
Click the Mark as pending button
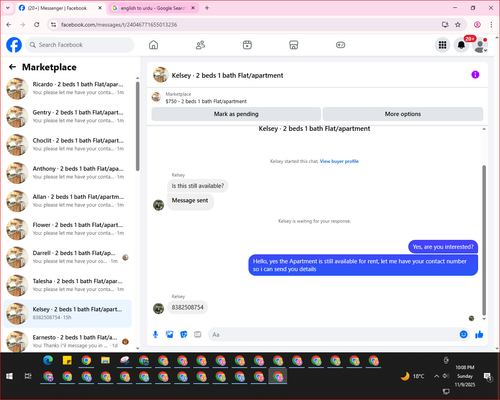(236, 114)
